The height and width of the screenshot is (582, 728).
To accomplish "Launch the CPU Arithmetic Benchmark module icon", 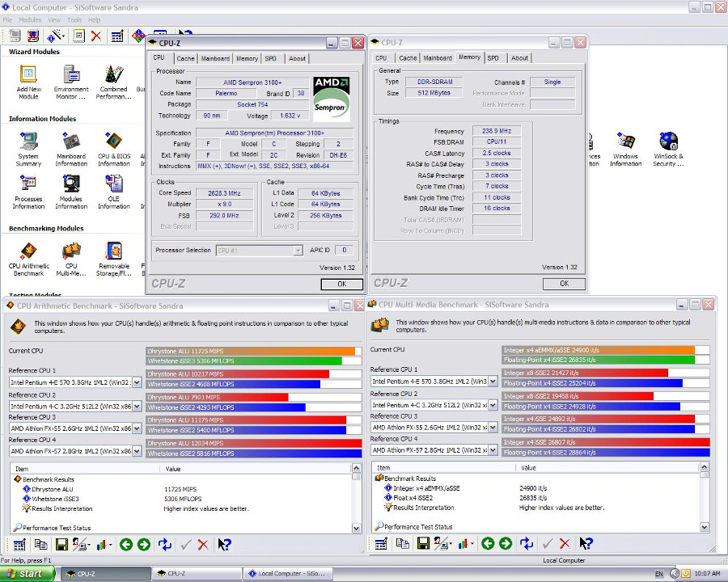I will [x=29, y=259].
